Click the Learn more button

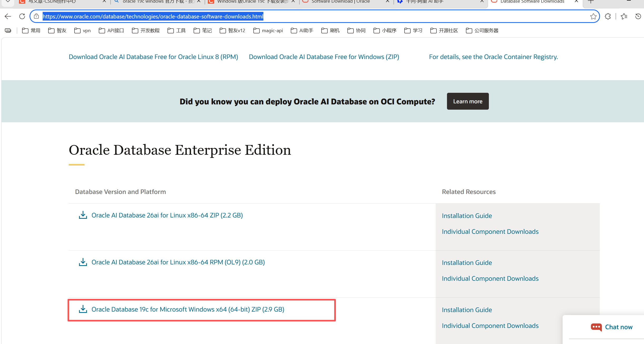tap(468, 101)
